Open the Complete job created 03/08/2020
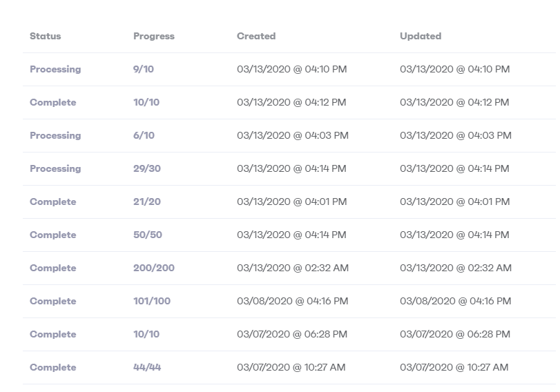Screen dimensions: 560x392 coord(53,302)
